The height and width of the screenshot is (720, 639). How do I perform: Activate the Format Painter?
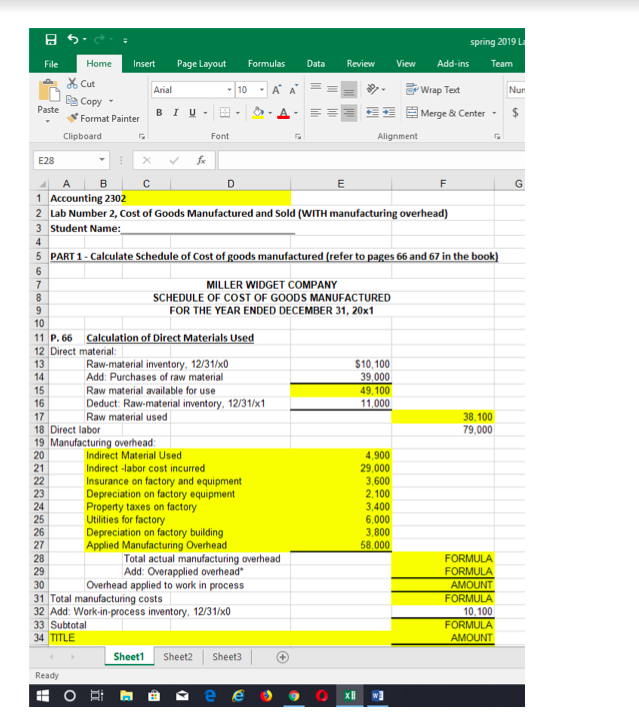point(103,118)
